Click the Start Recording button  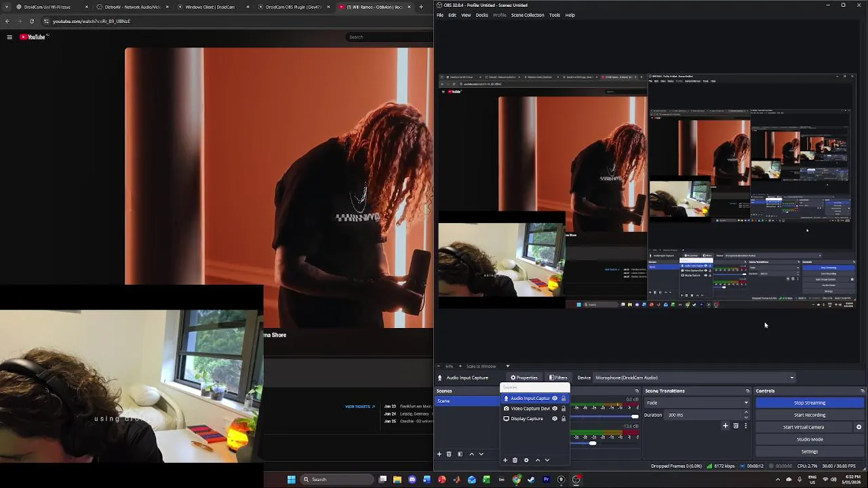click(810, 415)
